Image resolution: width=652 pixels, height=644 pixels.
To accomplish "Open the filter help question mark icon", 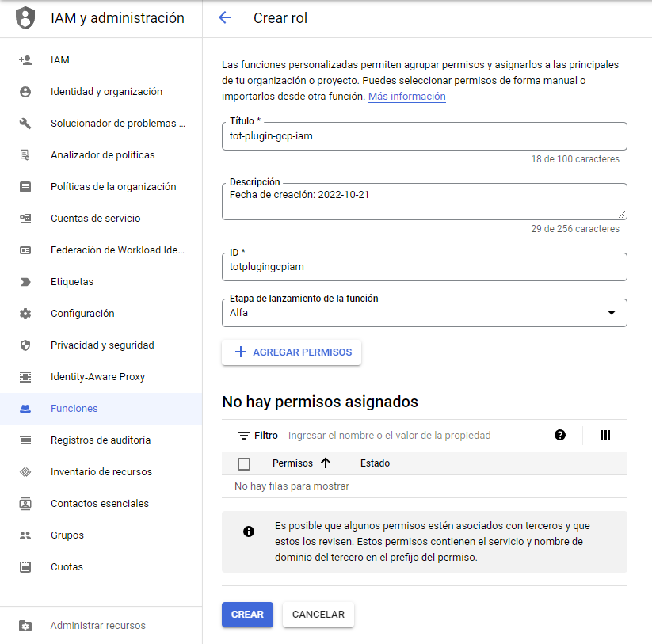I will 560,435.
